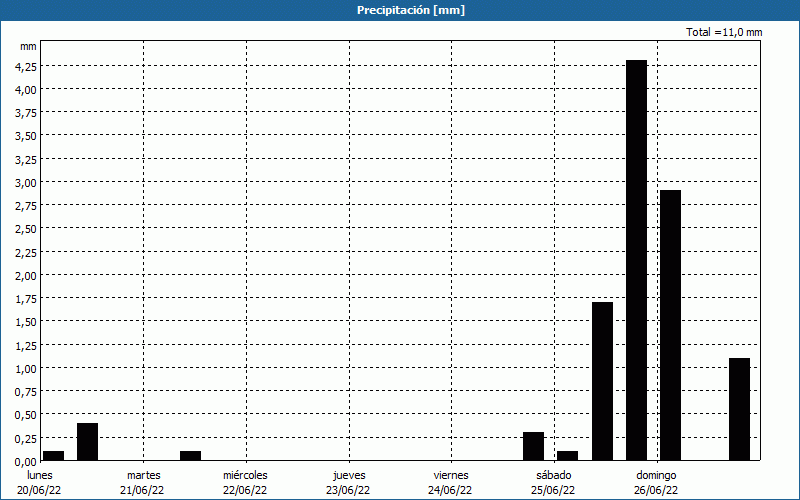Viewport: 800px width, 500px height.
Task: Select the 'Total =11,0 mm' label
Action: [x=724, y=32]
